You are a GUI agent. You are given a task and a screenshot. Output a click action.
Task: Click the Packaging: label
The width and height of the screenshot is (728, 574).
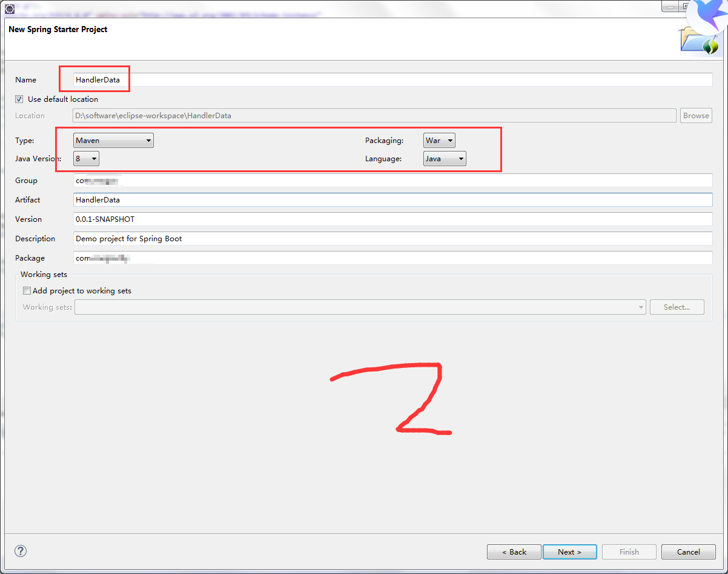384,141
